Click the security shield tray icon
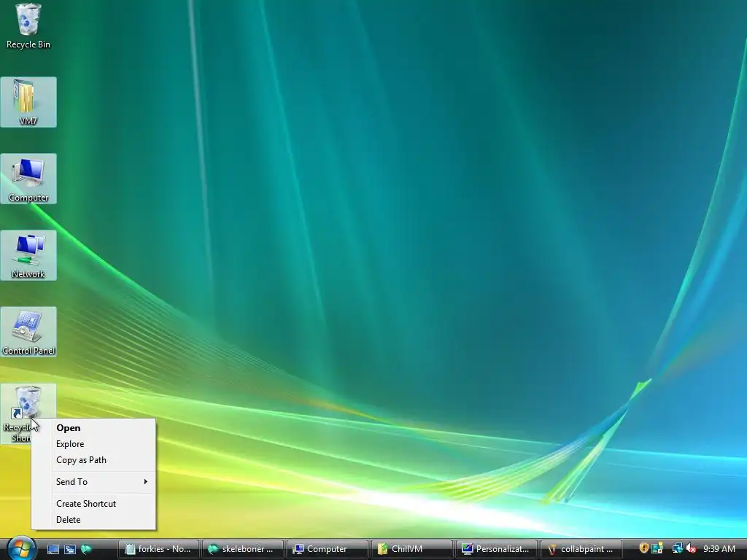Viewport: 747px width, 560px height. pyautogui.click(x=643, y=548)
